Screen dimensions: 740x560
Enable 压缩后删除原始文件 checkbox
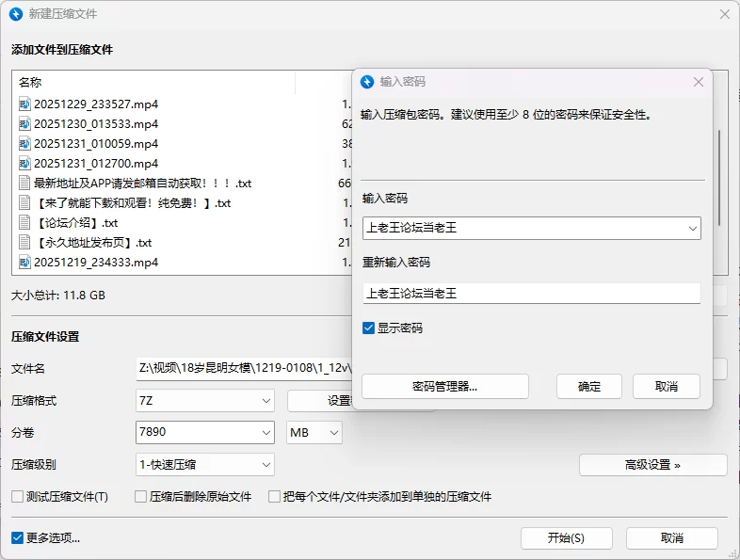pyautogui.click(x=141, y=497)
